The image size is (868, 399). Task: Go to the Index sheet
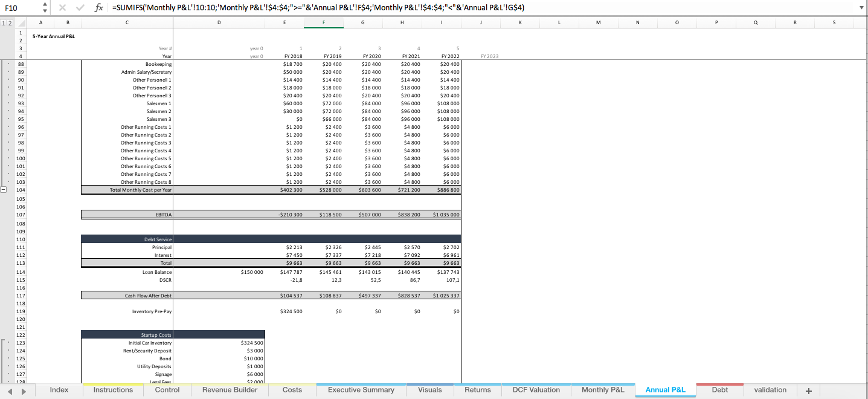tap(59, 390)
